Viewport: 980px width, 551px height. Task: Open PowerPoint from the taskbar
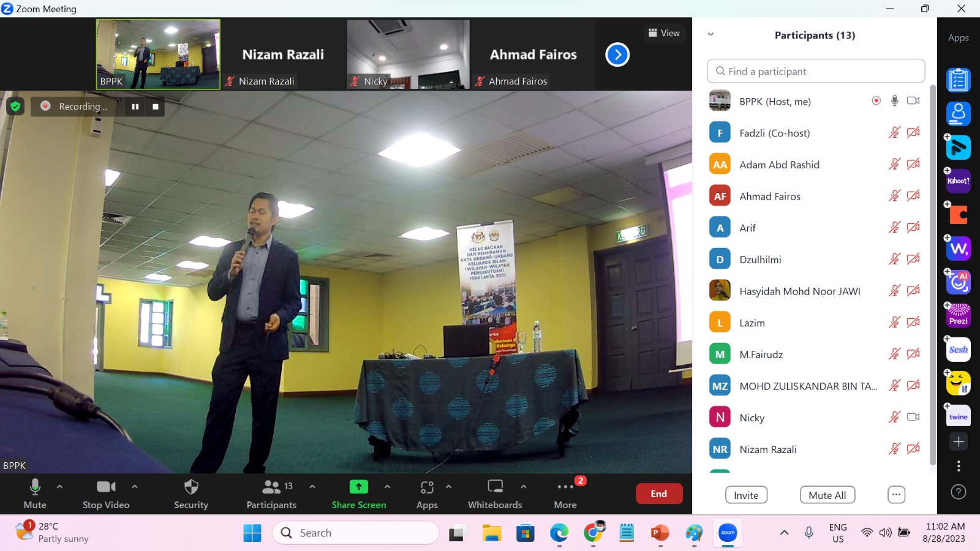click(x=660, y=533)
